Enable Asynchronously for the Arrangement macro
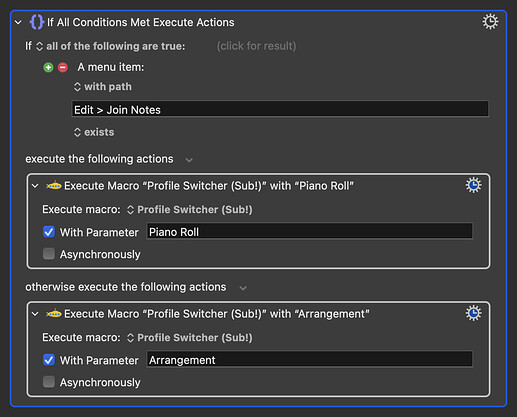 tap(49, 382)
